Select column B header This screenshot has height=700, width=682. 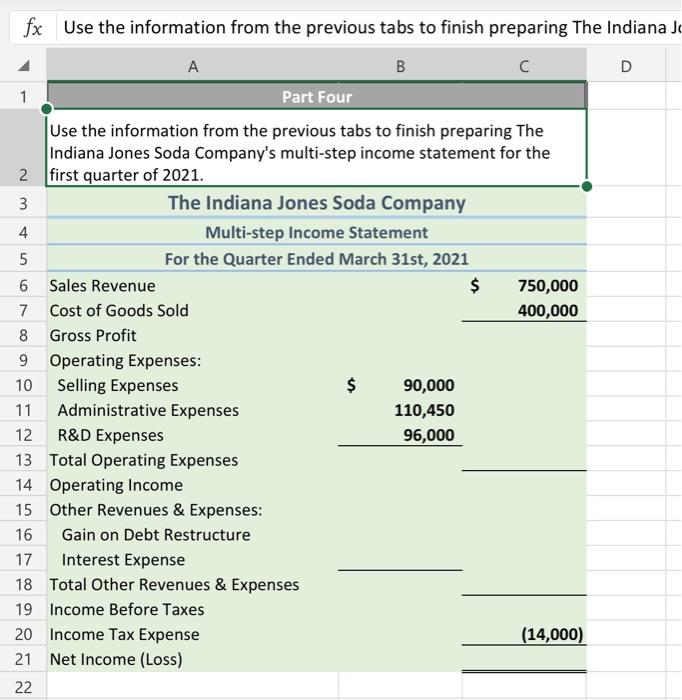coord(400,66)
